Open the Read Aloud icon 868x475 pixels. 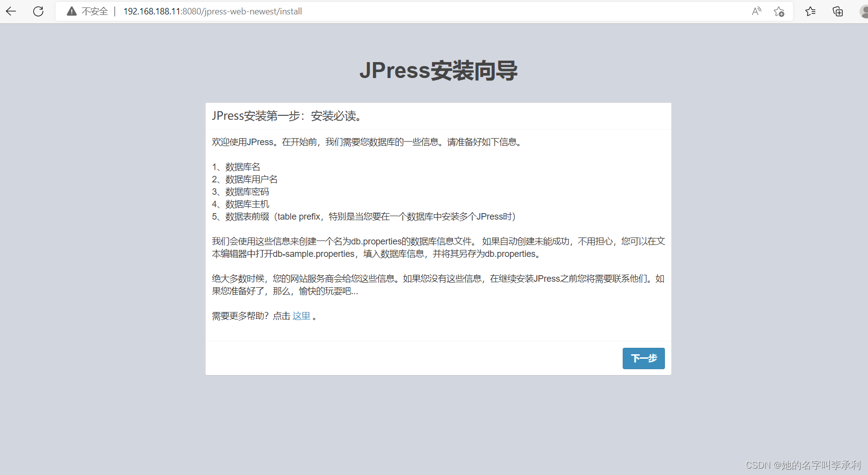click(756, 11)
